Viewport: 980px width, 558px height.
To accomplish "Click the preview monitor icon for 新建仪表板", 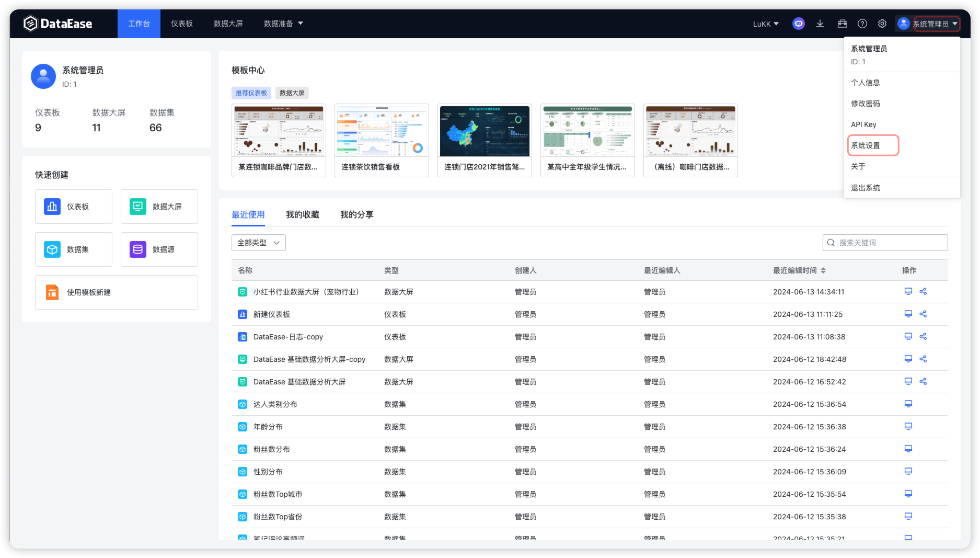I will [x=908, y=314].
